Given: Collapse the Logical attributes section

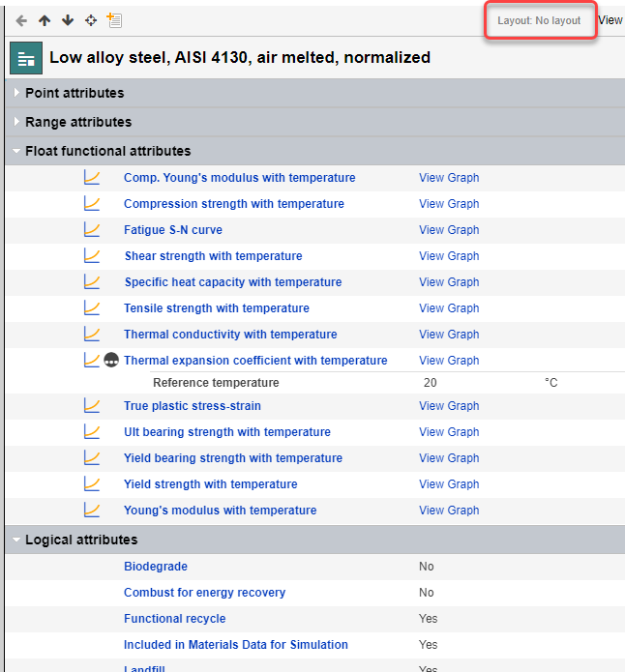Looking at the screenshot, I should 17,540.
